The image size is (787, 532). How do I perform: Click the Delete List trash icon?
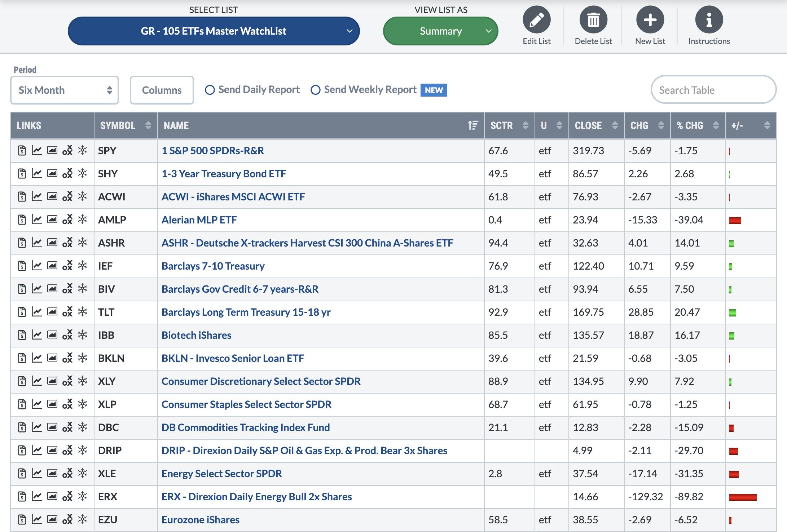pos(593,20)
